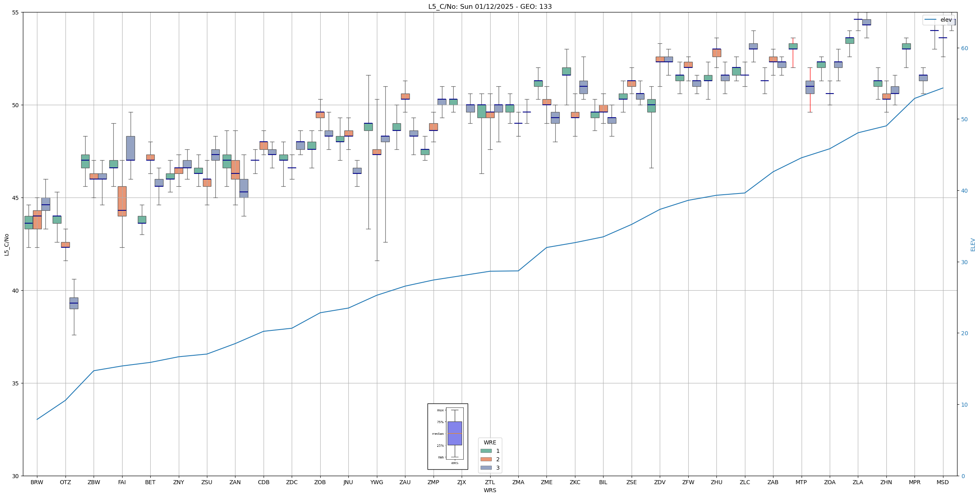Click the ELEV right axis label
The height and width of the screenshot is (497, 980).
(973, 244)
